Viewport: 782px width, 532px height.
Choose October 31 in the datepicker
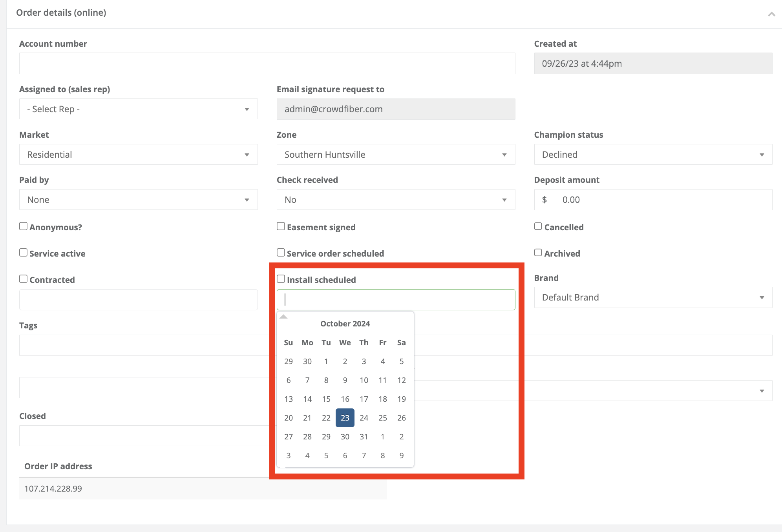[364, 437]
